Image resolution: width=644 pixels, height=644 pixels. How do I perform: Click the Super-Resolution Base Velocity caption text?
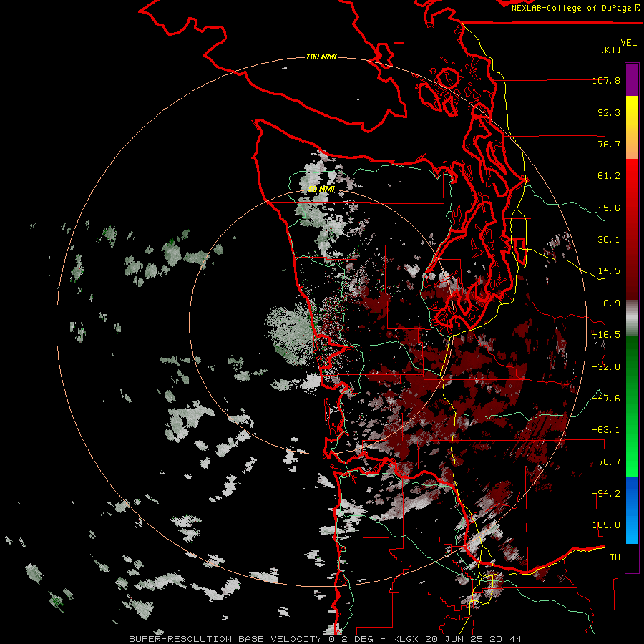pos(325,639)
